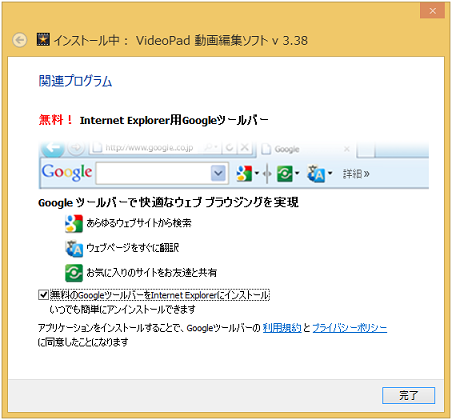452x420 pixels.
Task: Click the back arrow in the installer header
Action: point(20,40)
